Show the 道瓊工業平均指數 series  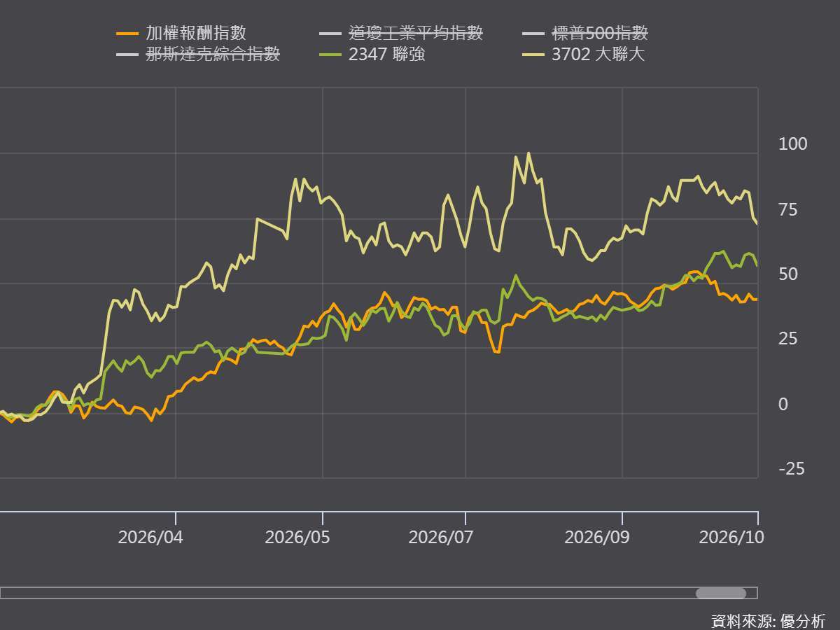(401, 33)
